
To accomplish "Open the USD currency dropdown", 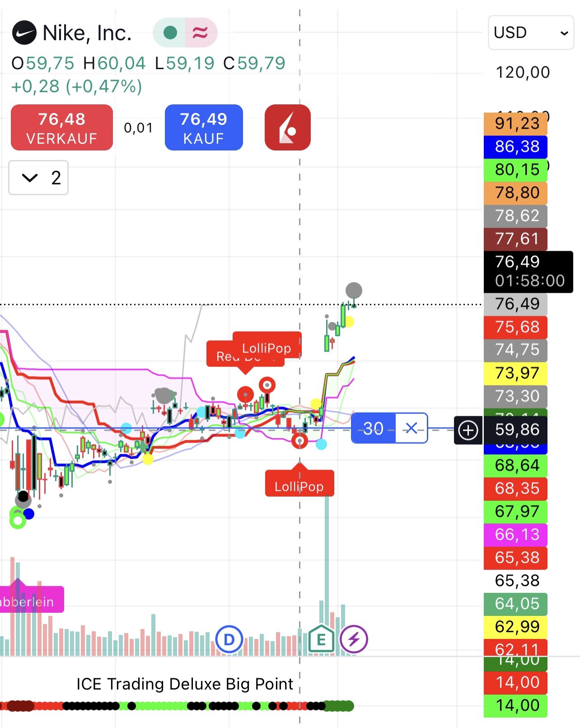I will [531, 33].
